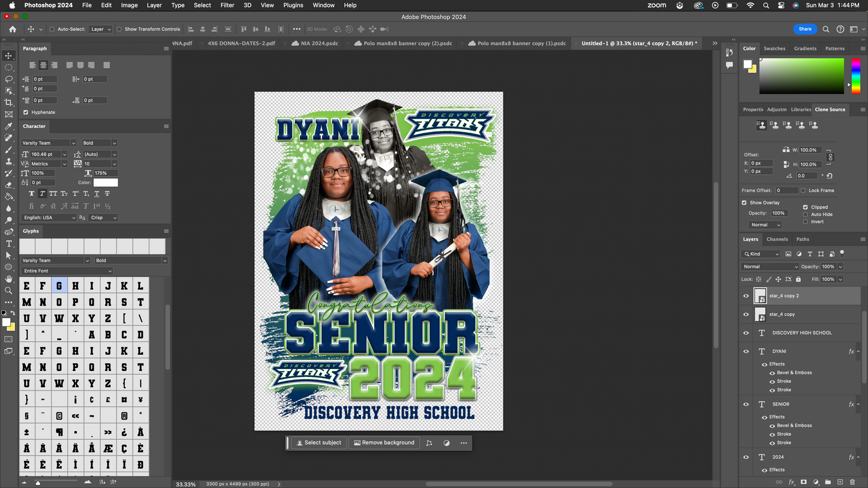Open the Varsity Team font dropdown in Character
868x488 pixels.
(49, 143)
